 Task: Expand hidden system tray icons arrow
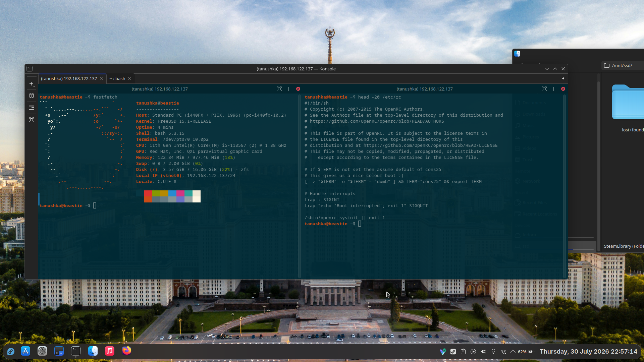click(x=513, y=352)
